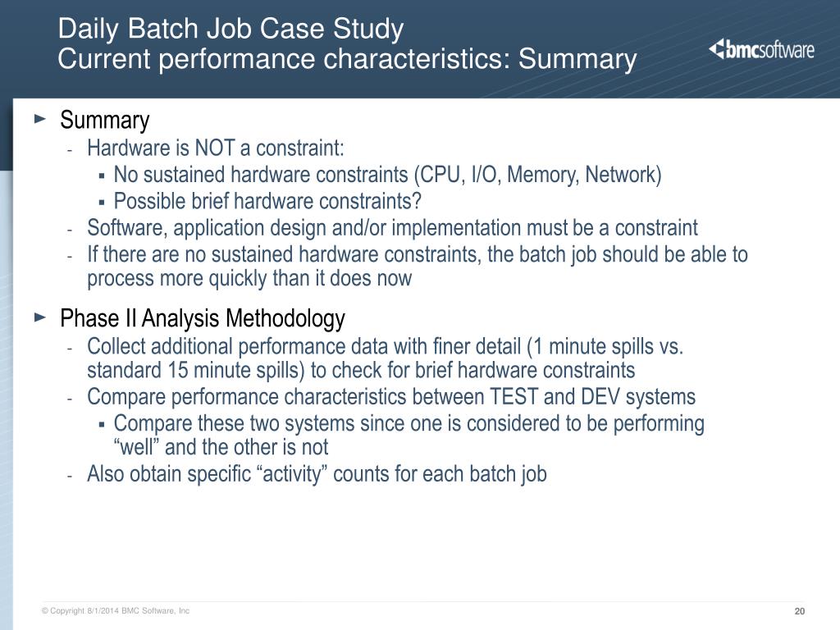Click 'Also obtain specific activity counts' text

pos(317,474)
